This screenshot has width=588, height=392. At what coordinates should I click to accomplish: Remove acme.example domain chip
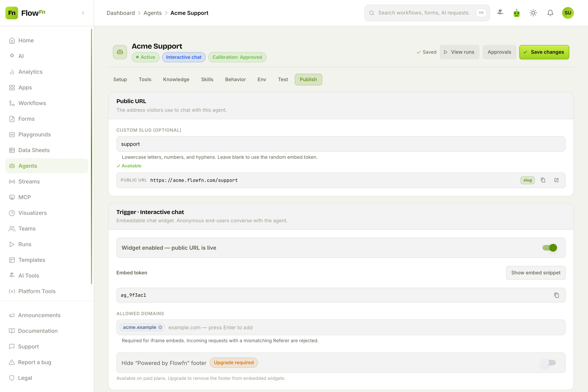click(x=160, y=327)
